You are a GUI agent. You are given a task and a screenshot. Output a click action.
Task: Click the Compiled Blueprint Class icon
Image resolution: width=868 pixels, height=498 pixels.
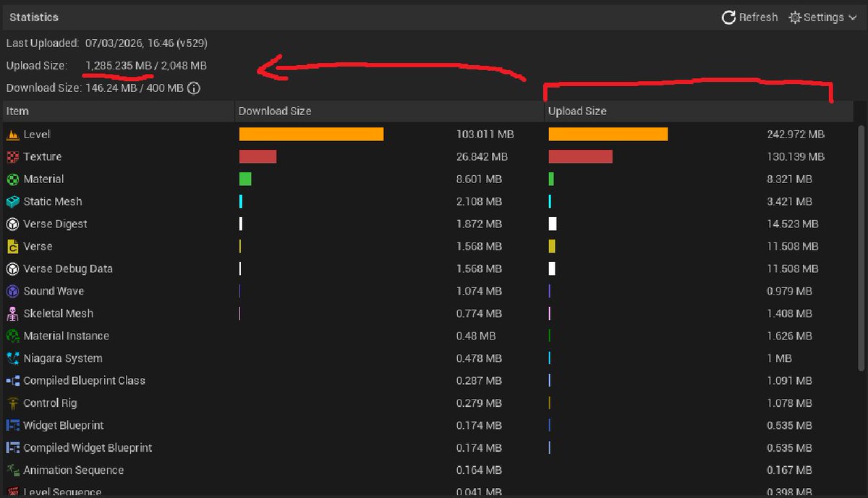tap(13, 381)
